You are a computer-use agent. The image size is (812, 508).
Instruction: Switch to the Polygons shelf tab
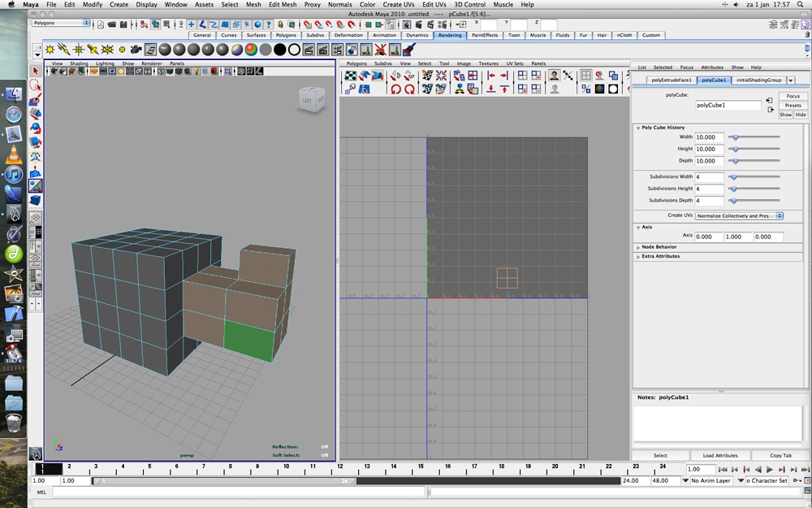286,35
